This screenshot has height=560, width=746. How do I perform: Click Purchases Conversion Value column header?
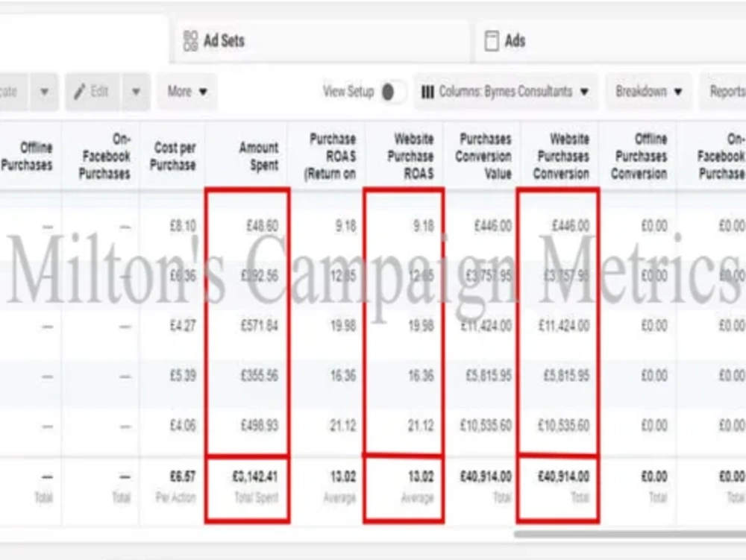tap(483, 157)
